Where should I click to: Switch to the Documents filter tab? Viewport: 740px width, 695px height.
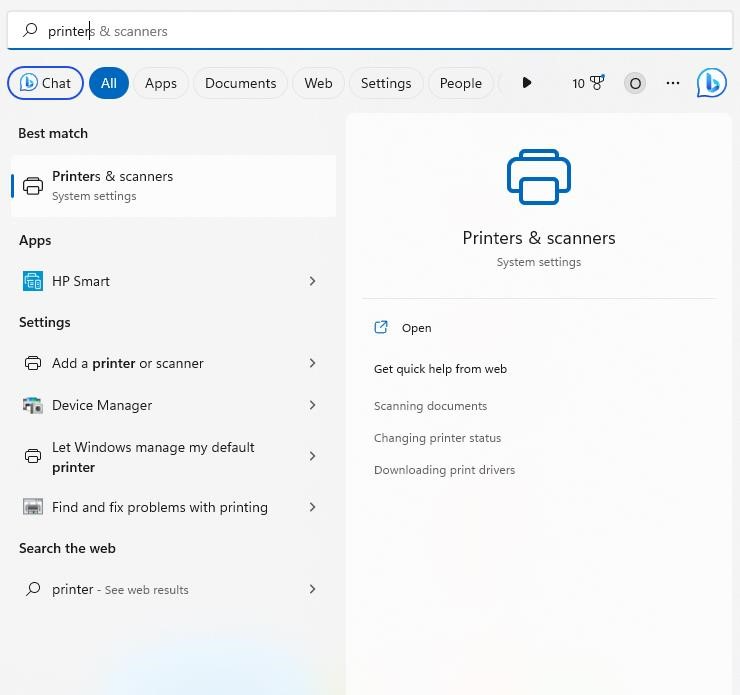click(241, 83)
